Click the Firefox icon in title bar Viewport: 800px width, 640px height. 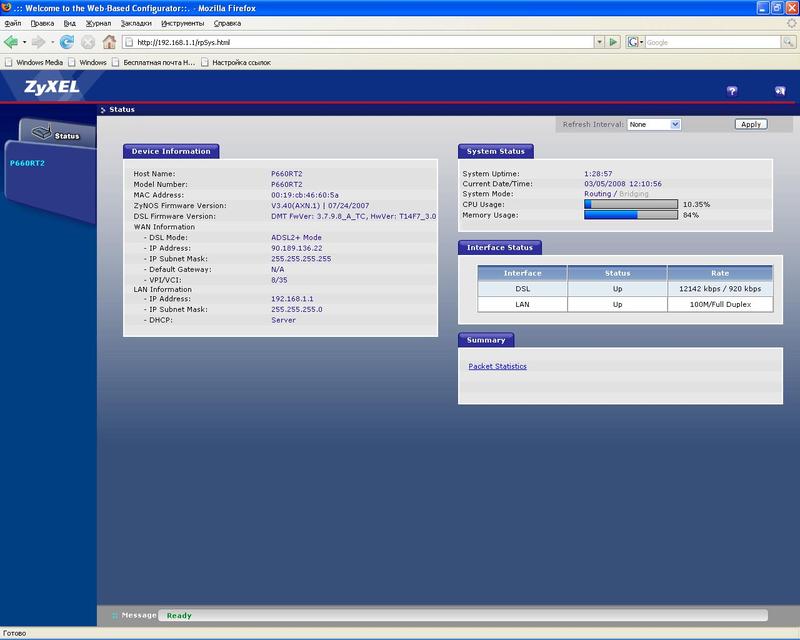coord(6,7)
